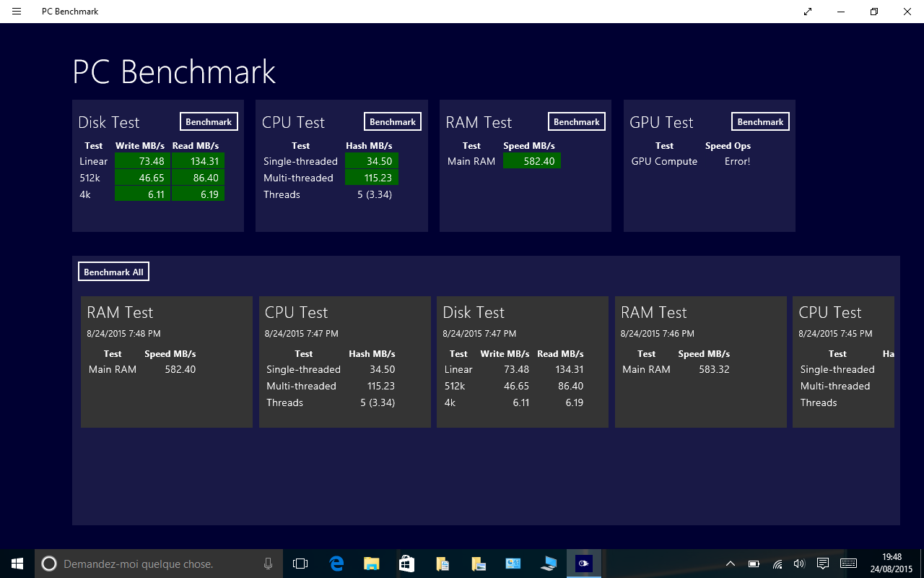Open the pinned laptop icon app
Image resolution: width=924 pixels, height=578 pixels.
coord(548,564)
